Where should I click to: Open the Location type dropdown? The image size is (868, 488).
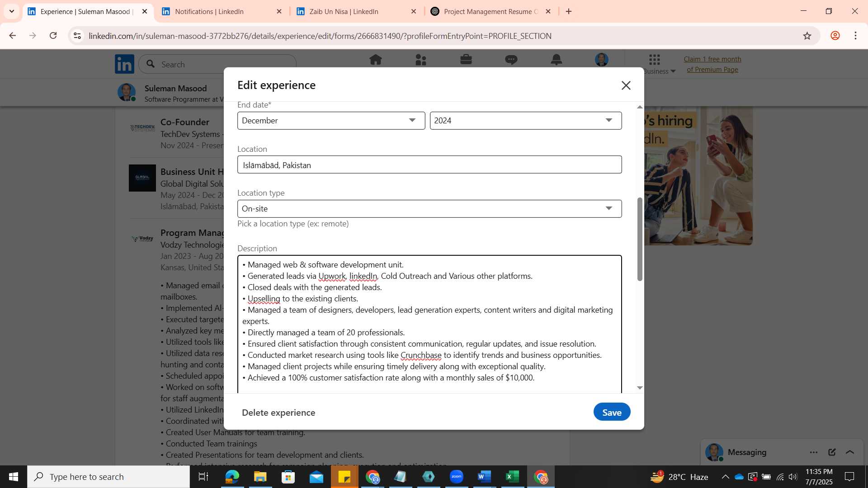(429, 209)
